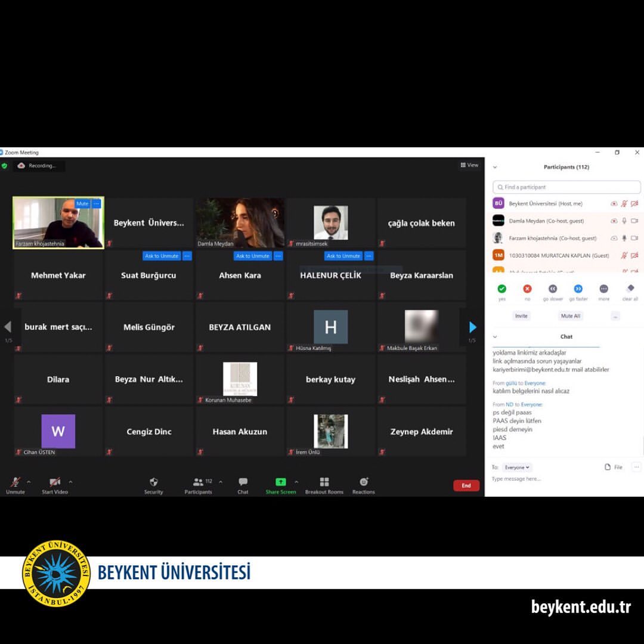Screen dimensions: 644x644
Task: Collapse the Chat panel chevron
Action: tap(495, 336)
